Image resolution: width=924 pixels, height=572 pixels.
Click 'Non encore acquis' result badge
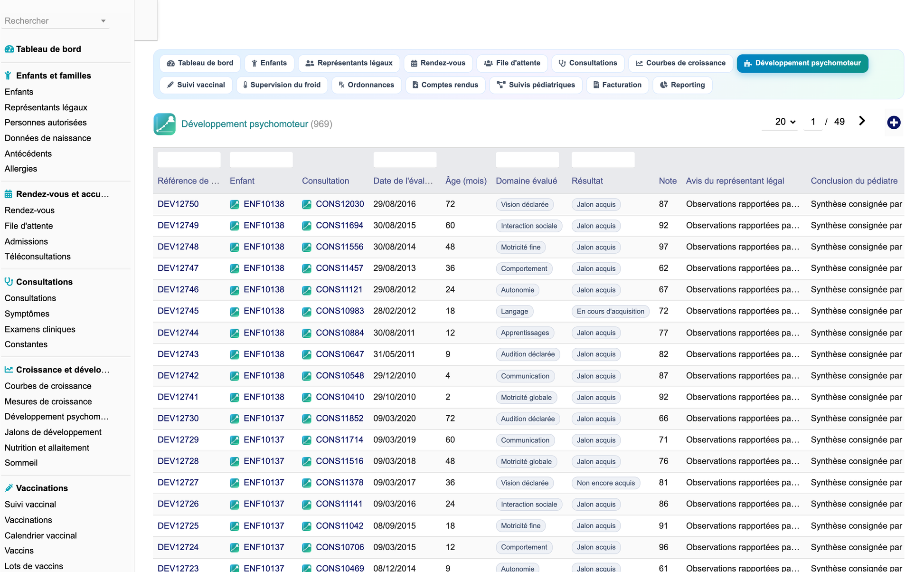pyautogui.click(x=605, y=483)
